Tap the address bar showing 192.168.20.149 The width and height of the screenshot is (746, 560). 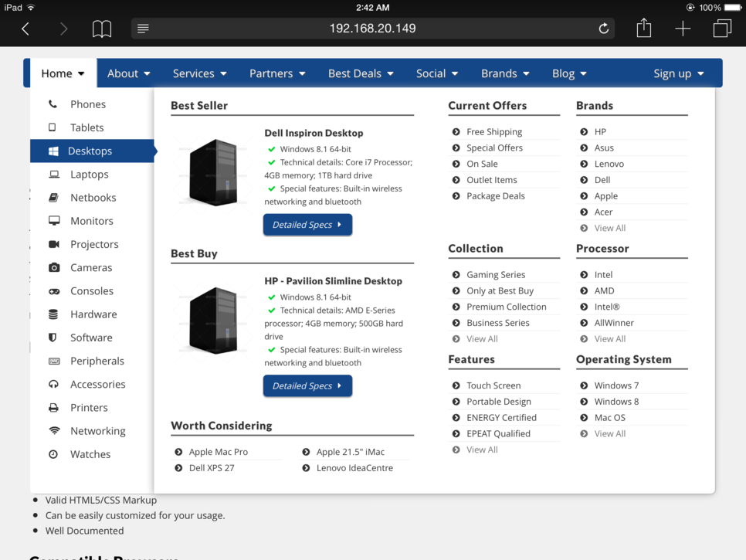pyautogui.click(x=372, y=29)
